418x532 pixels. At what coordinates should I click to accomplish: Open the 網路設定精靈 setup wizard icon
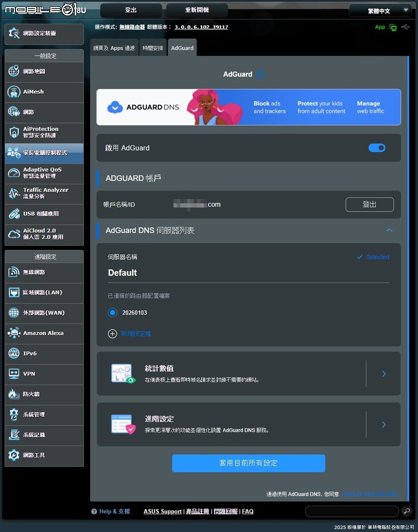point(14,33)
